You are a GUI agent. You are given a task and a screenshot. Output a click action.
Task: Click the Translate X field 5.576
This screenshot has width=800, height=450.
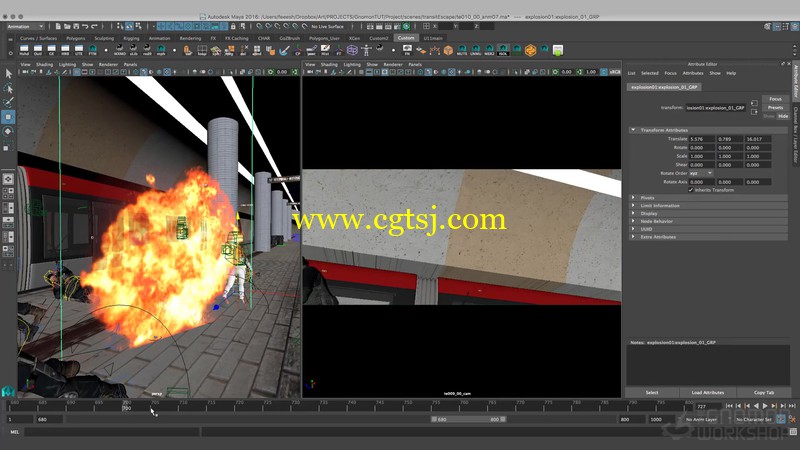(702, 139)
